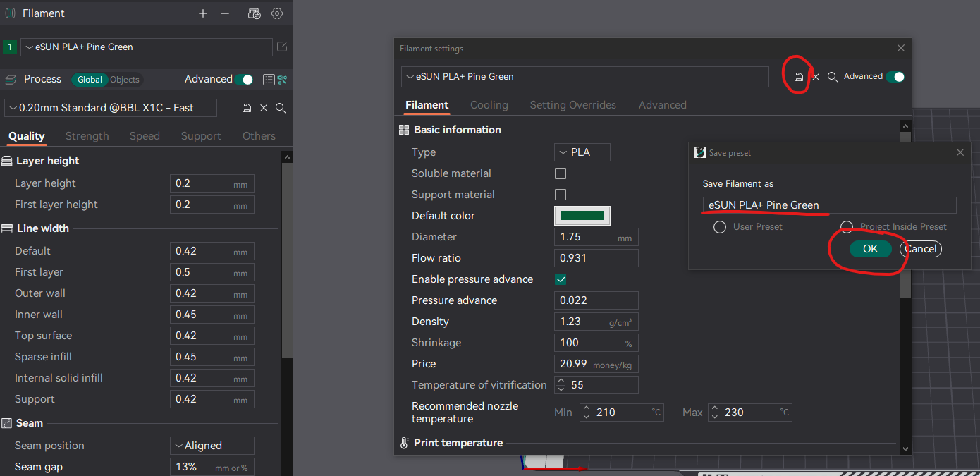Image resolution: width=980 pixels, height=476 pixels.
Task: Open the Support tab in Process
Action: (x=201, y=136)
